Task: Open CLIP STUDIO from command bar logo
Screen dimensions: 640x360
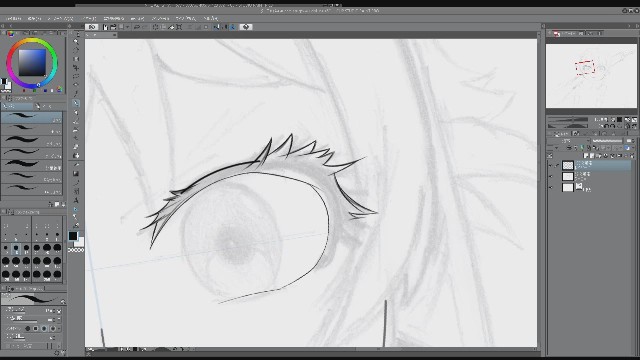Action: coord(92,27)
